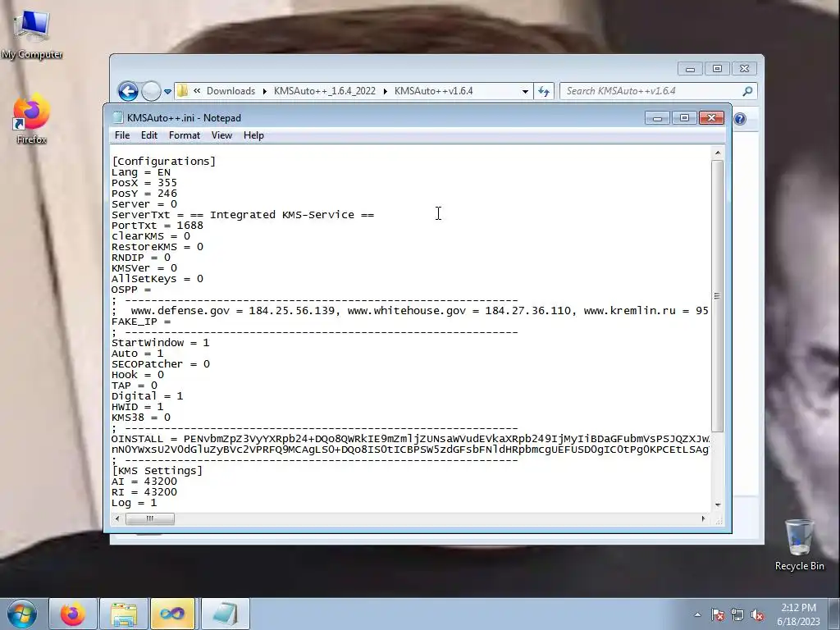Minimize the Notepad window
Image resolution: width=840 pixels, height=630 pixels.
tap(657, 118)
